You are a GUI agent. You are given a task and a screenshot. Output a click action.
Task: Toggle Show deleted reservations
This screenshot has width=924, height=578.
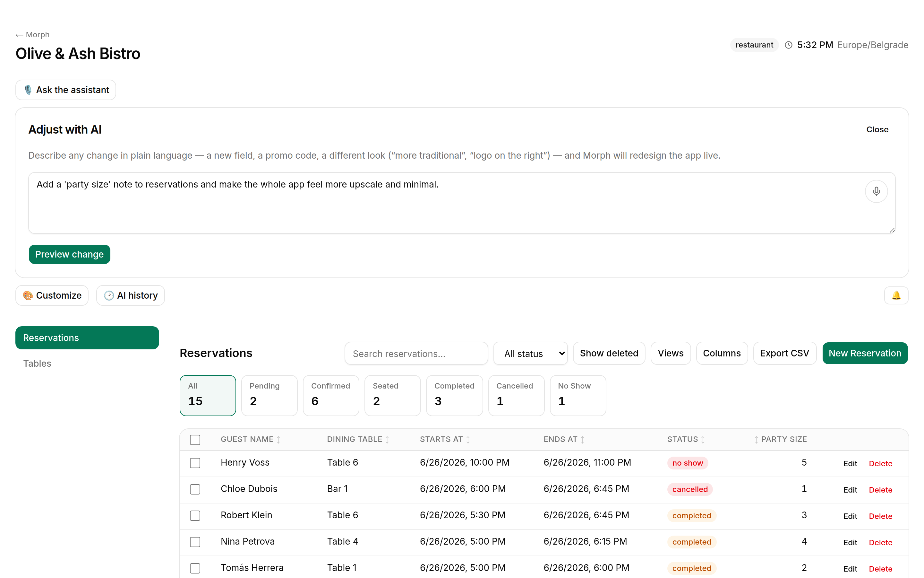click(x=609, y=354)
